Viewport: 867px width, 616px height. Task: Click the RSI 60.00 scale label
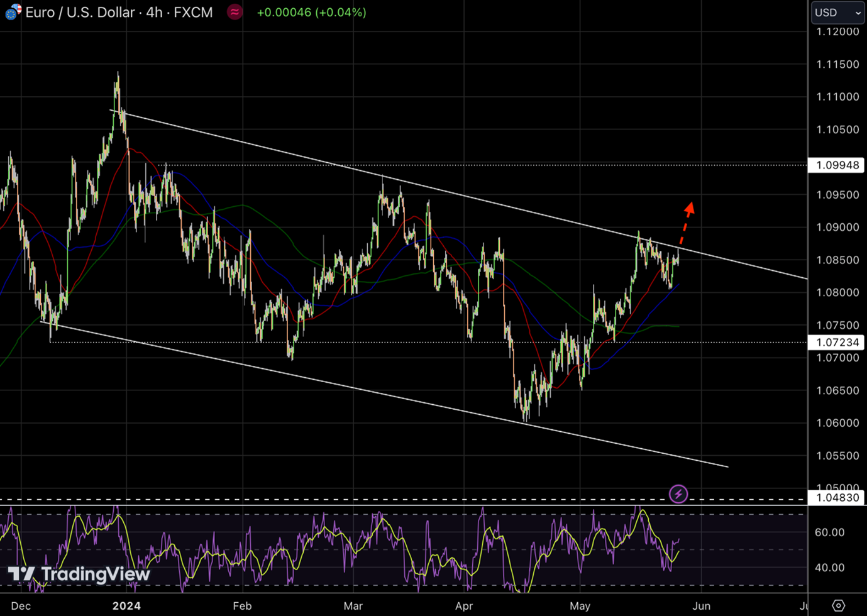(829, 532)
